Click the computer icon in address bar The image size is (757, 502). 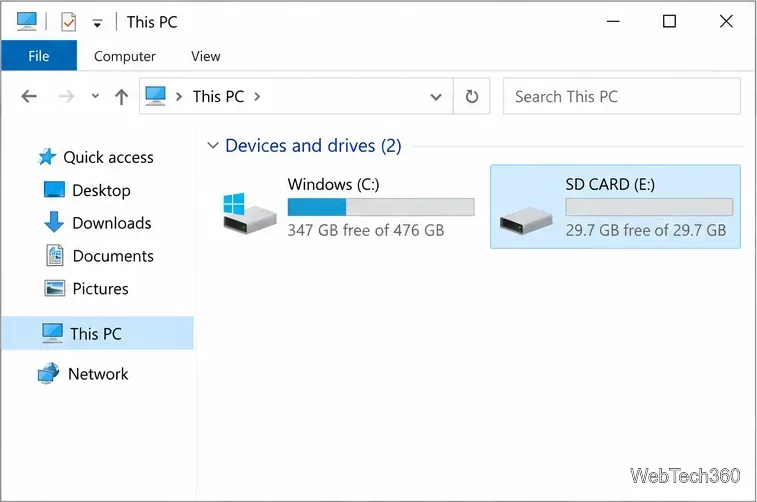(x=155, y=96)
